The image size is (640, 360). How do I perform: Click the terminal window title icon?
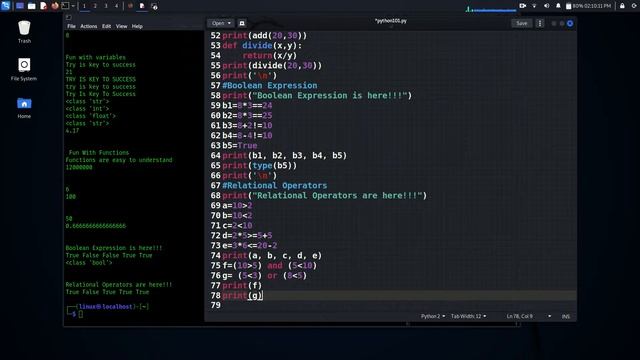pos(69,17)
